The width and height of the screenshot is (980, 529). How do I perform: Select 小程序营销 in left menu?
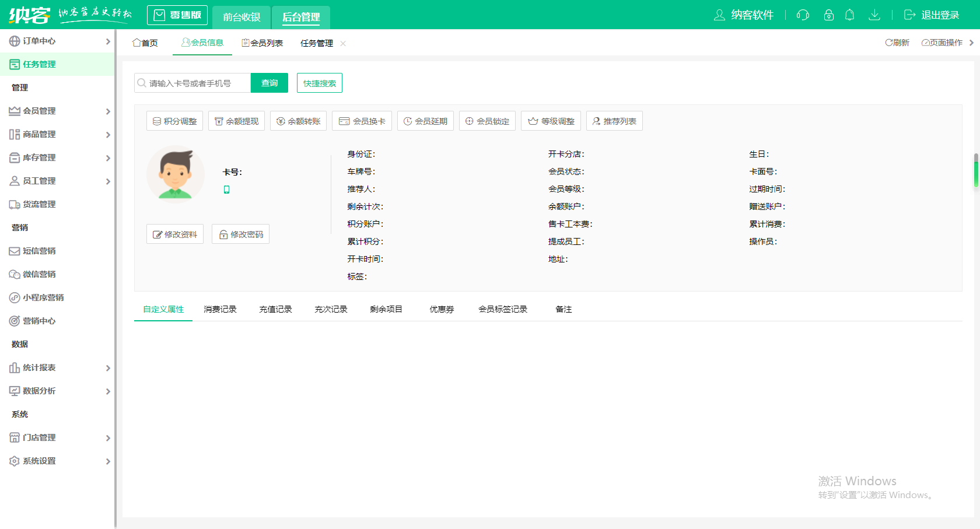pyautogui.click(x=42, y=297)
